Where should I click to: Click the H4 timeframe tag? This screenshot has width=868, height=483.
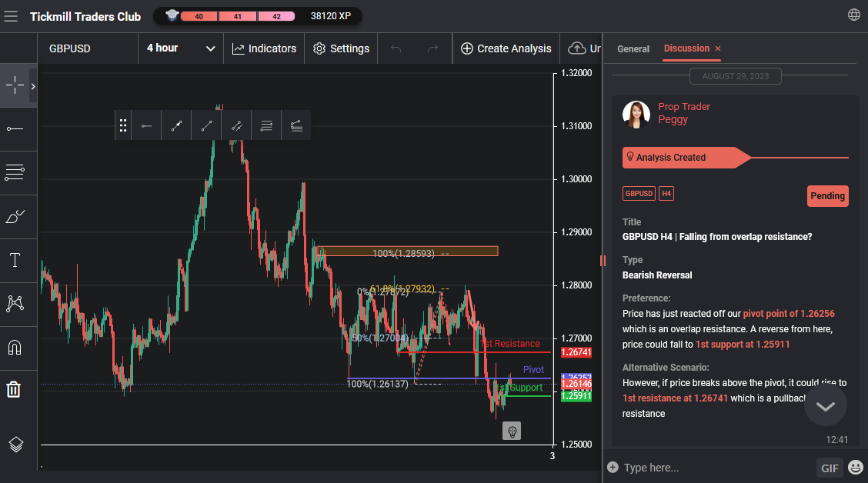(666, 194)
